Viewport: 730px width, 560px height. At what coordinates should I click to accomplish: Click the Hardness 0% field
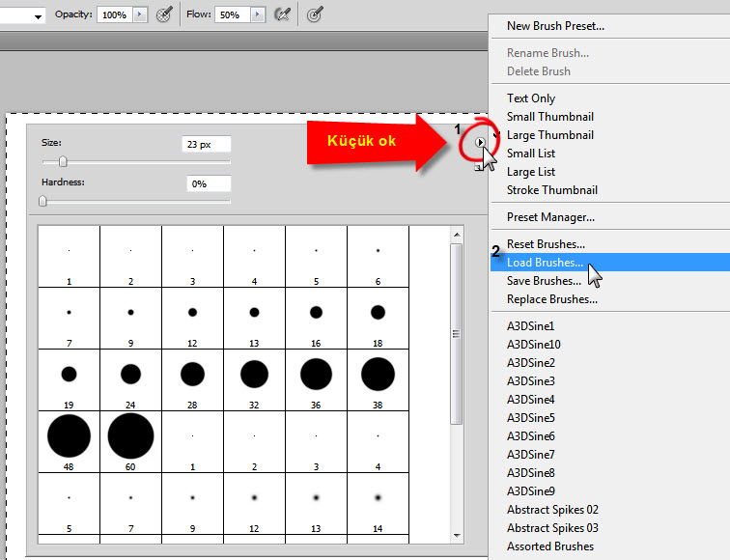click(209, 183)
